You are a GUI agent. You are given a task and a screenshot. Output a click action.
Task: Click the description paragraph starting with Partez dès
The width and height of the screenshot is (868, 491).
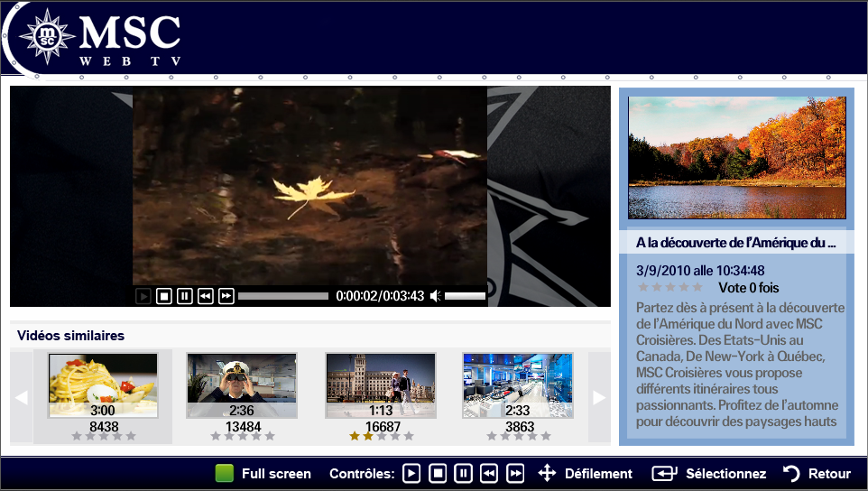pyautogui.click(x=740, y=365)
